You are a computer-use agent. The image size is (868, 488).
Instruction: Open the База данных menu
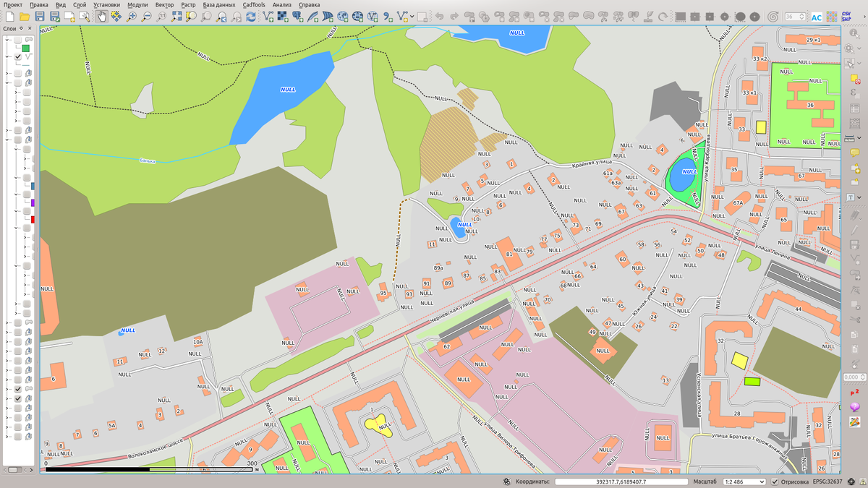click(x=218, y=4)
